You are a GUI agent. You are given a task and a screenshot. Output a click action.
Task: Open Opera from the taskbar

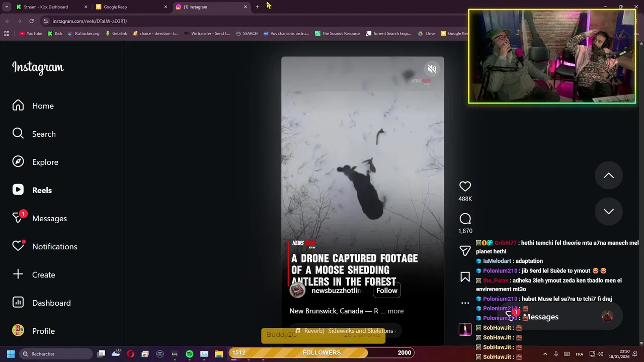pos(130,354)
